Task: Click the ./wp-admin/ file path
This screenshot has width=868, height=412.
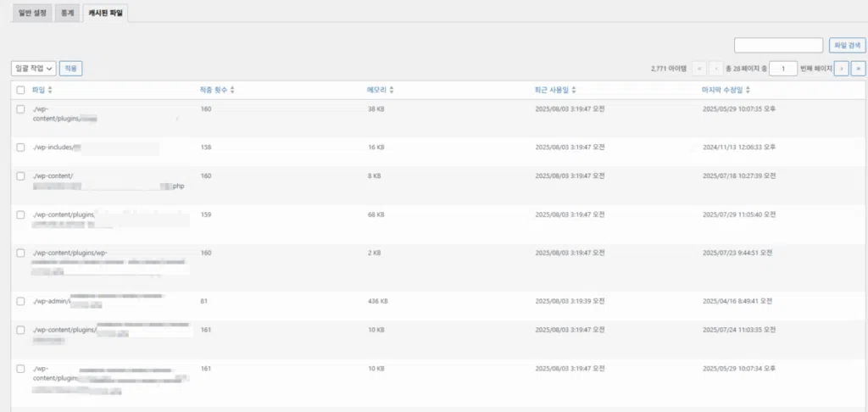Action: pyautogui.click(x=52, y=301)
